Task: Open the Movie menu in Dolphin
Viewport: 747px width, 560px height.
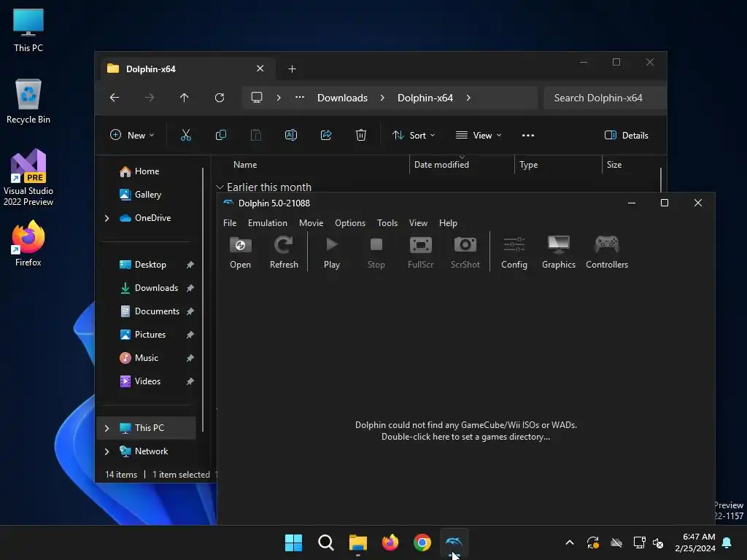Action: tap(311, 223)
